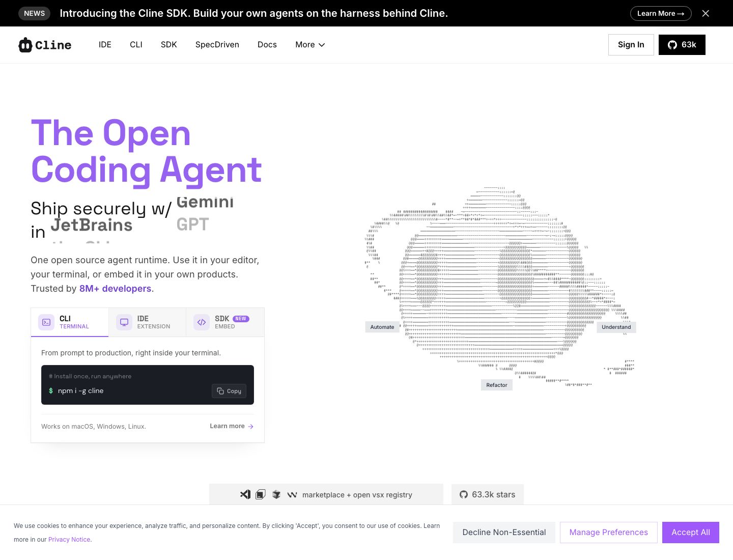733x560 pixels.
Task: Click the '# Install once, run anywhere' comment
Action: pos(90,376)
